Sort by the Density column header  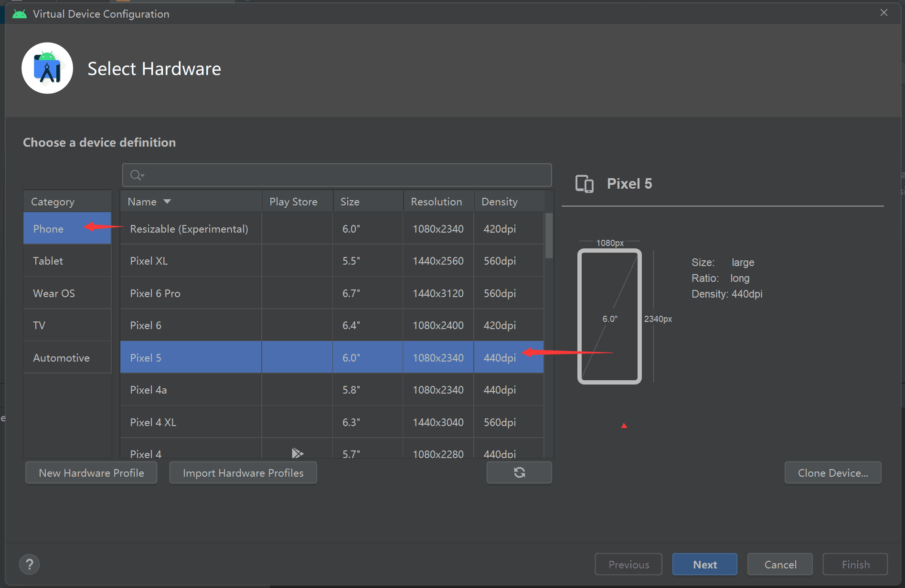click(509, 202)
